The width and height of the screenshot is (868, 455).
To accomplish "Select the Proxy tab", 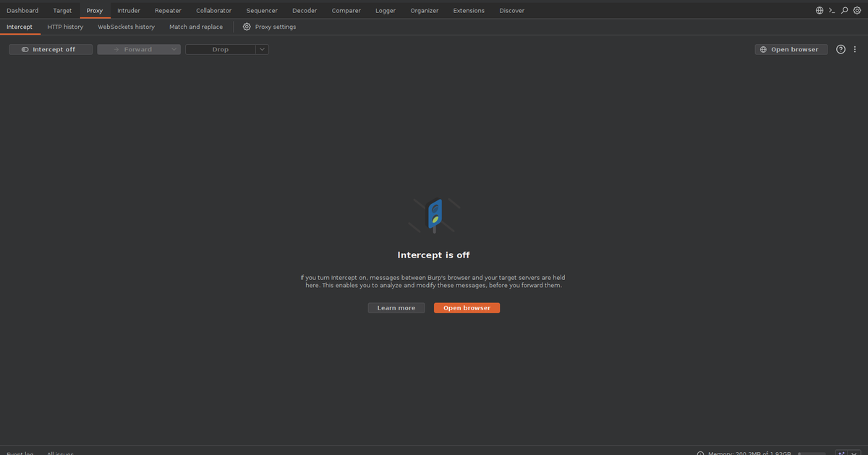I will click(95, 11).
